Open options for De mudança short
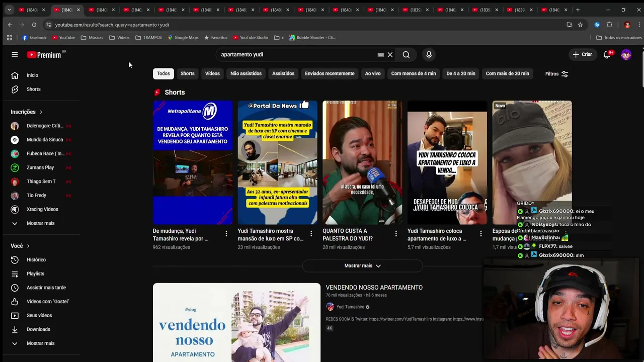Image resolution: width=644 pixels, height=362 pixels. [226, 234]
